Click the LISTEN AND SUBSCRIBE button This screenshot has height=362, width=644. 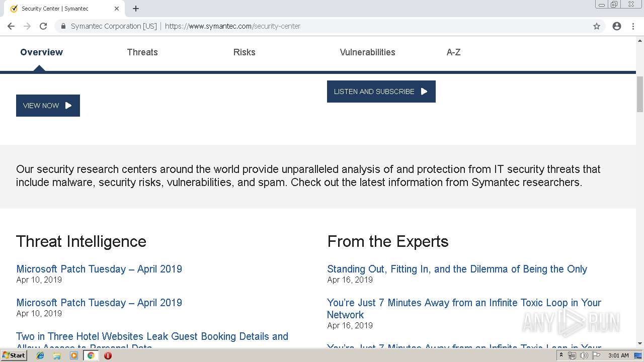point(381,92)
